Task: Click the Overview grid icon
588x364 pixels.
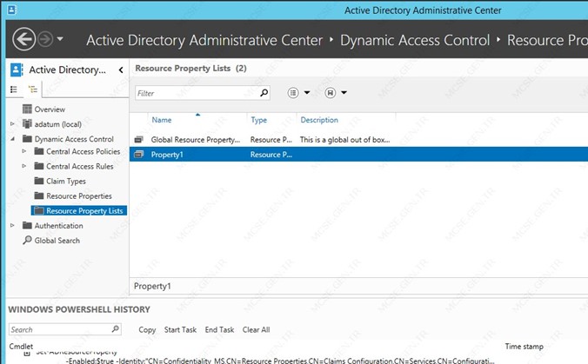Action: click(27, 109)
